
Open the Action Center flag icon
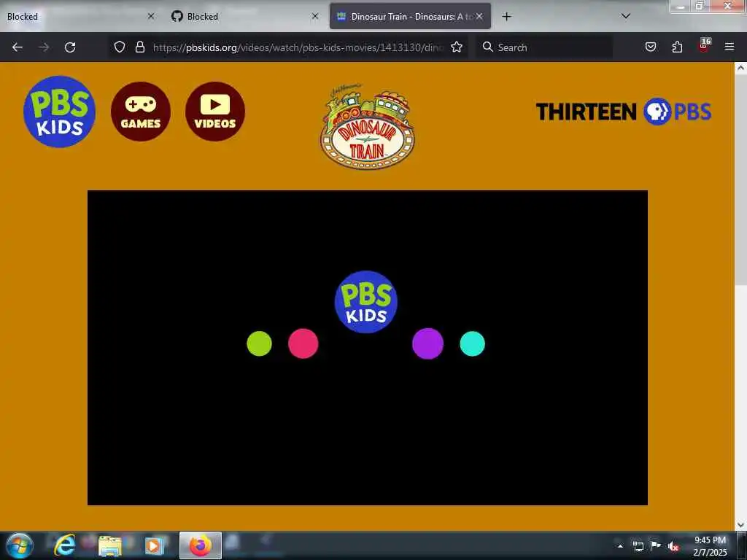[656, 545]
